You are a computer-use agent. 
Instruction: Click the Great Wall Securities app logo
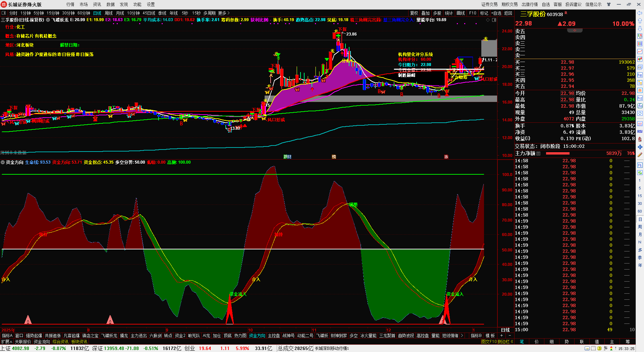coord(4,4)
